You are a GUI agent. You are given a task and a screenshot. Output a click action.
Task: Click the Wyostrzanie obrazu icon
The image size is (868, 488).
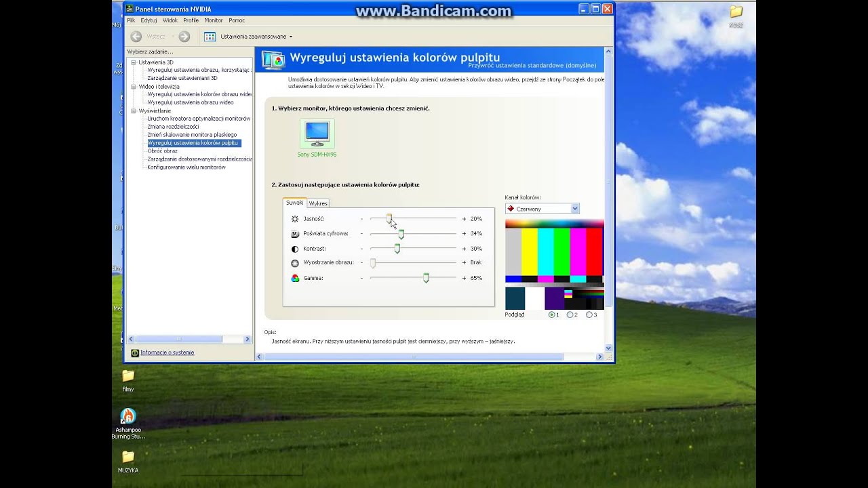(295, 263)
